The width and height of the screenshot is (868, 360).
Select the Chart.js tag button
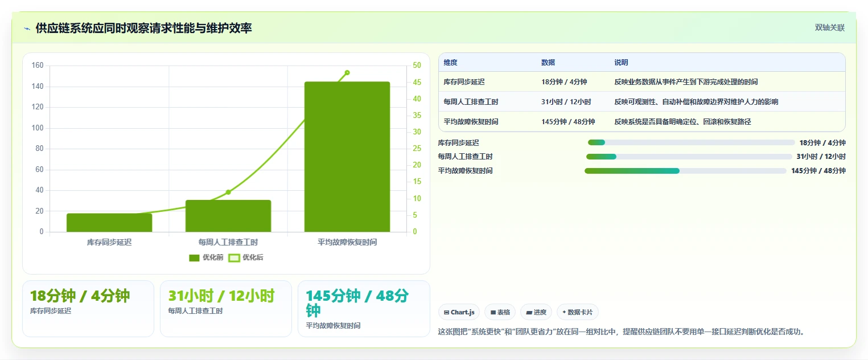click(459, 312)
